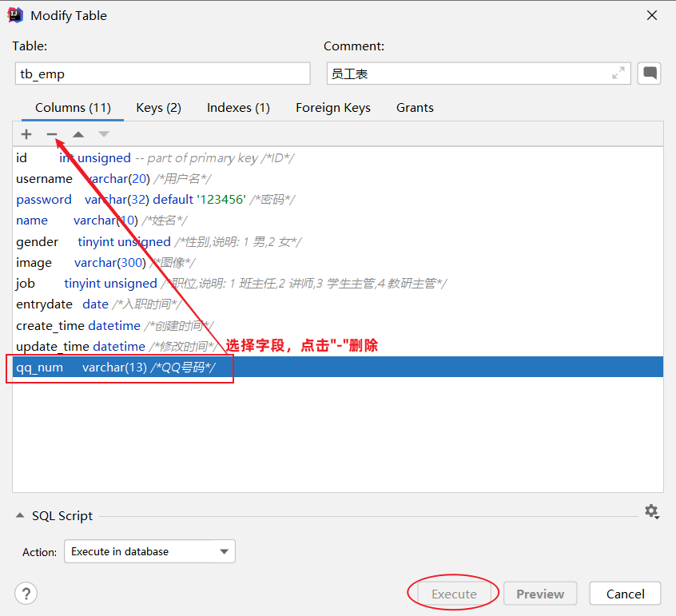Move column up with up arrow icon

coord(78,134)
